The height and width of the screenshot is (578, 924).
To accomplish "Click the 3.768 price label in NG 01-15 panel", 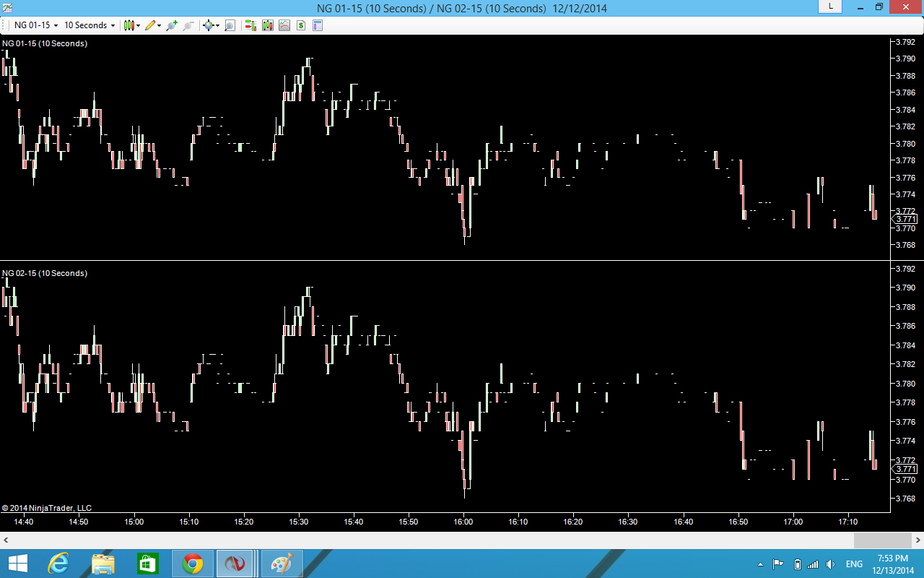I will point(905,245).
